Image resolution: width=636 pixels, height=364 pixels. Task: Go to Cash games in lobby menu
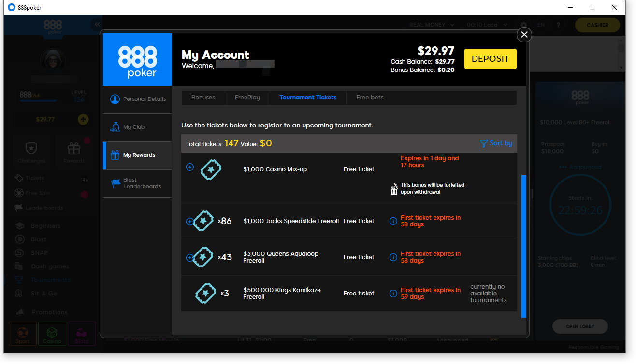point(50,266)
